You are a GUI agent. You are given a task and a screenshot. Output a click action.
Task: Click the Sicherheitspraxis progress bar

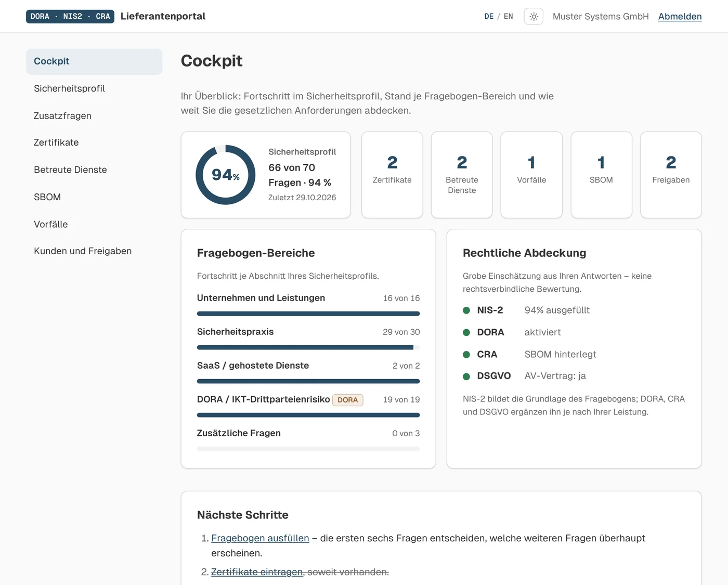tap(308, 347)
